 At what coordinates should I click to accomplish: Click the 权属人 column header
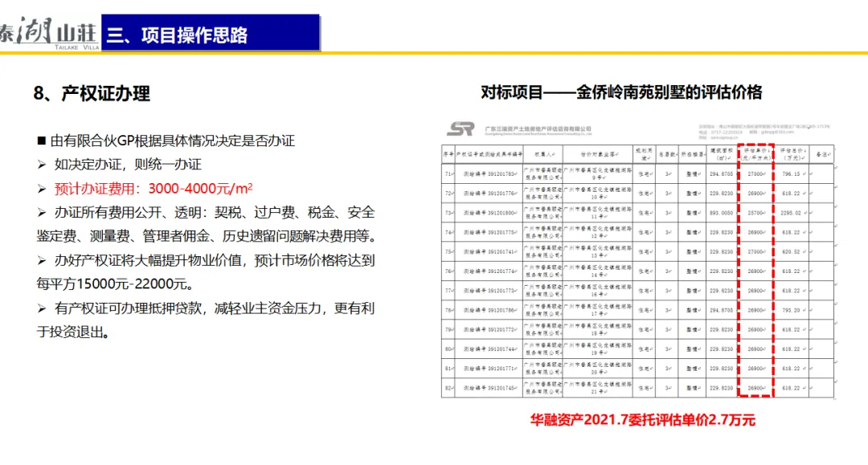tap(543, 154)
